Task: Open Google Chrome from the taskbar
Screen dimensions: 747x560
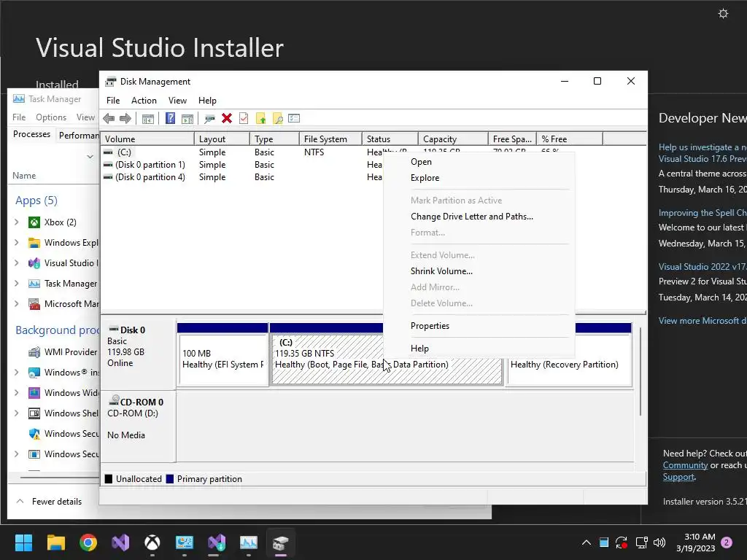Action: pyautogui.click(x=88, y=542)
